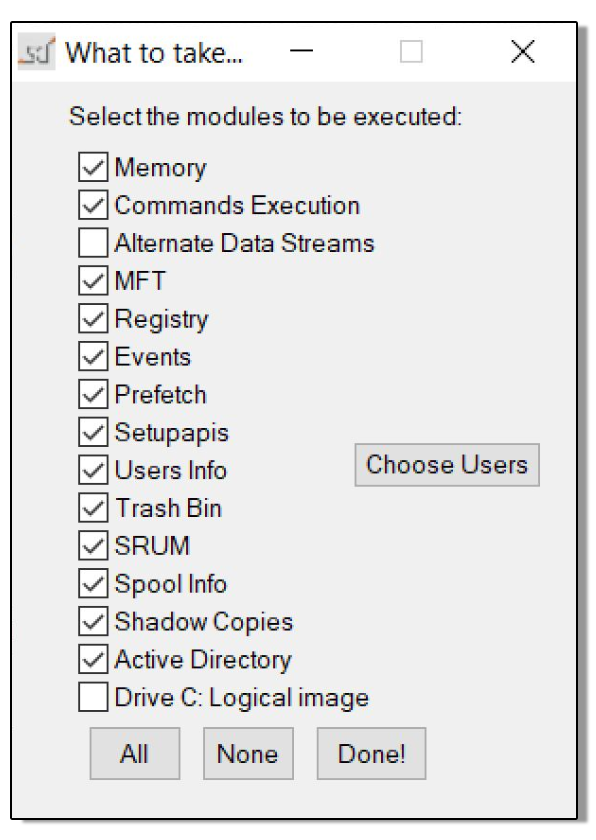Confirm selection with Done! button
The height and width of the screenshot is (840, 596).
click(x=372, y=753)
